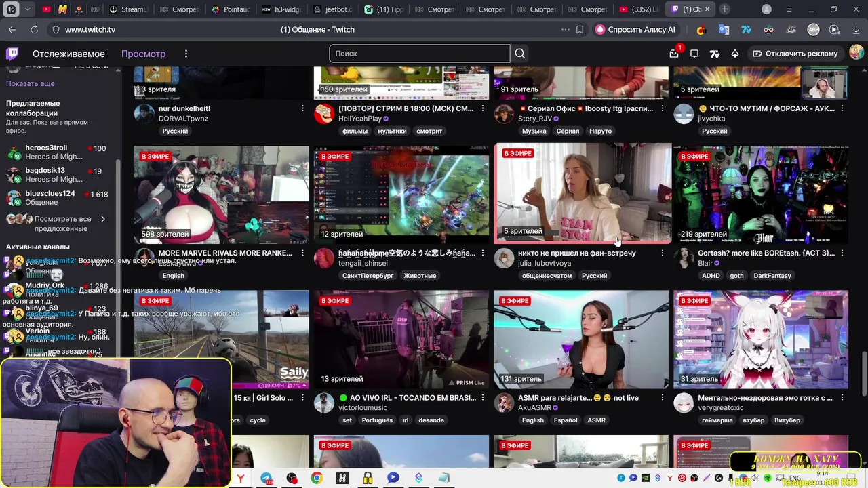Switch to the jeetbot browser tab
This screenshot has width=868, height=488.
pyautogui.click(x=332, y=9)
